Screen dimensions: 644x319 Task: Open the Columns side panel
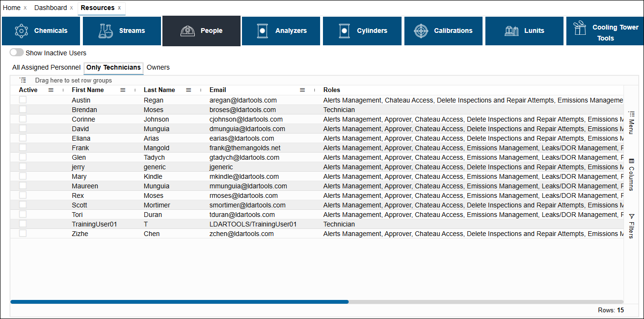click(x=631, y=175)
